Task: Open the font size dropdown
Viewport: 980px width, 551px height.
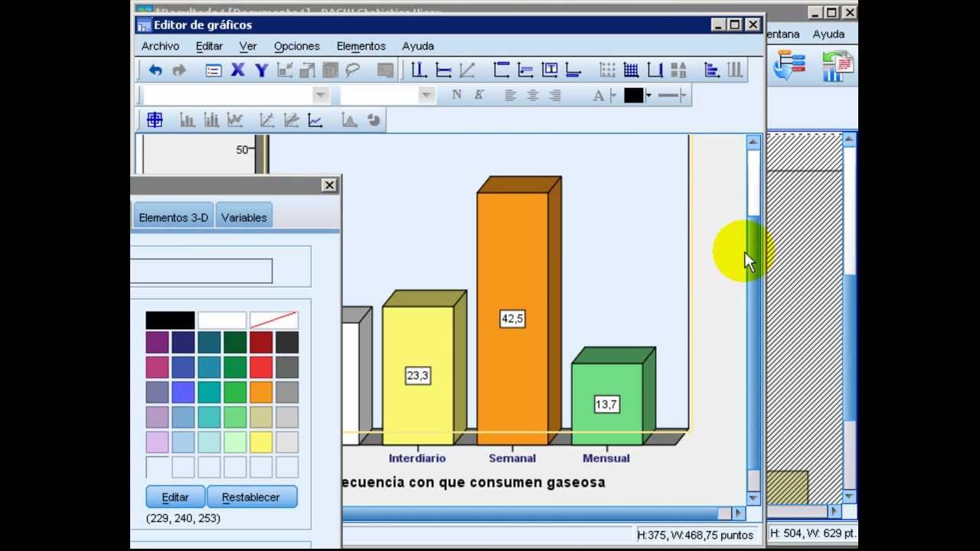Action: (426, 95)
